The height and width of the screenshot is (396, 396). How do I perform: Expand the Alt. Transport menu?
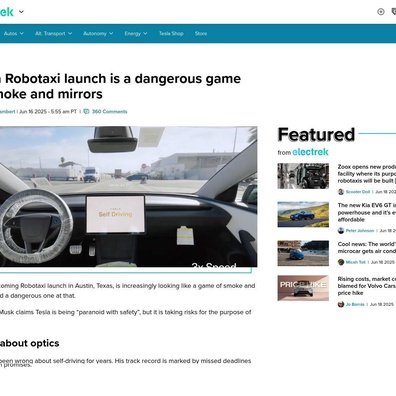pos(54,34)
